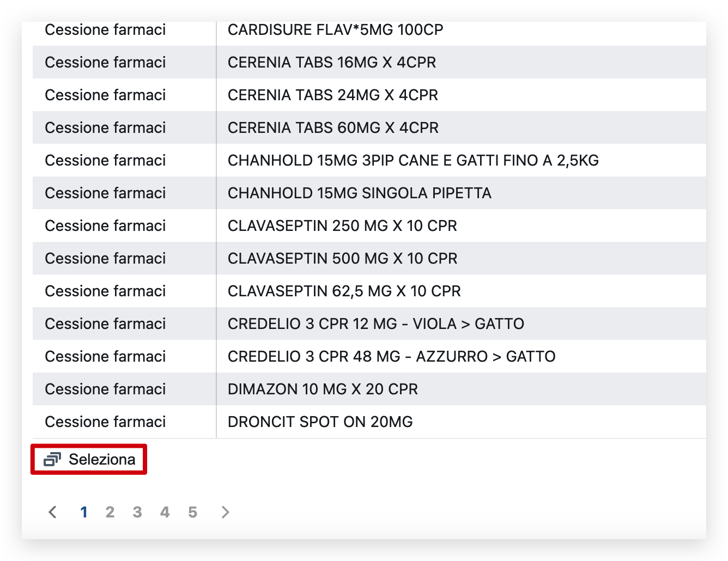Go to next page arrow
The width and height of the screenshot is (728, 561).
click(225, 512)
